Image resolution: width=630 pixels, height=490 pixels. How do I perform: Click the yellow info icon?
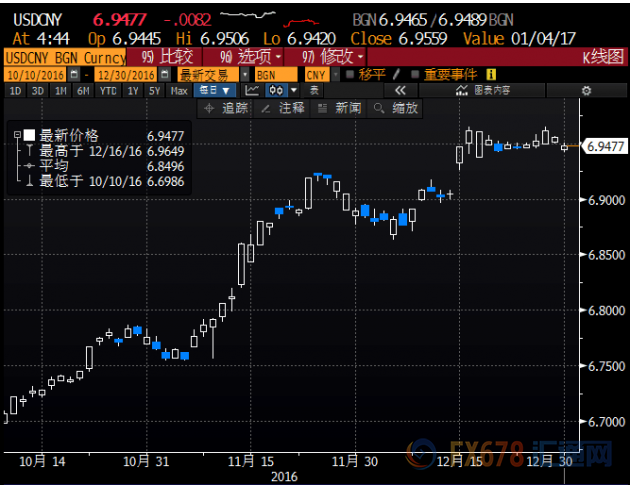tap(491, 74)
